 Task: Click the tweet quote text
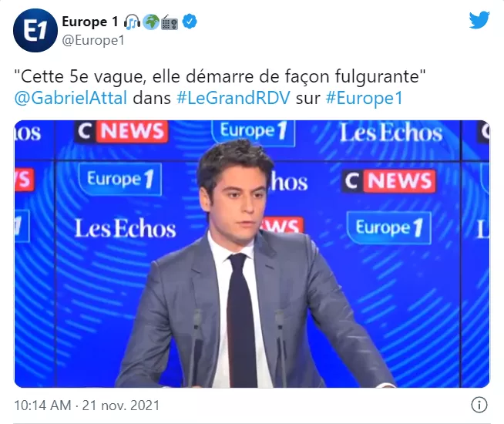[220, 76]
